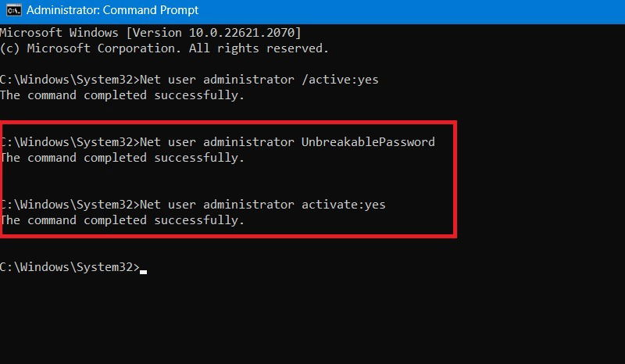The image size is (625, 364).
Task: Click the "activate:yes" argument text
Action: (x=343, y=205)
